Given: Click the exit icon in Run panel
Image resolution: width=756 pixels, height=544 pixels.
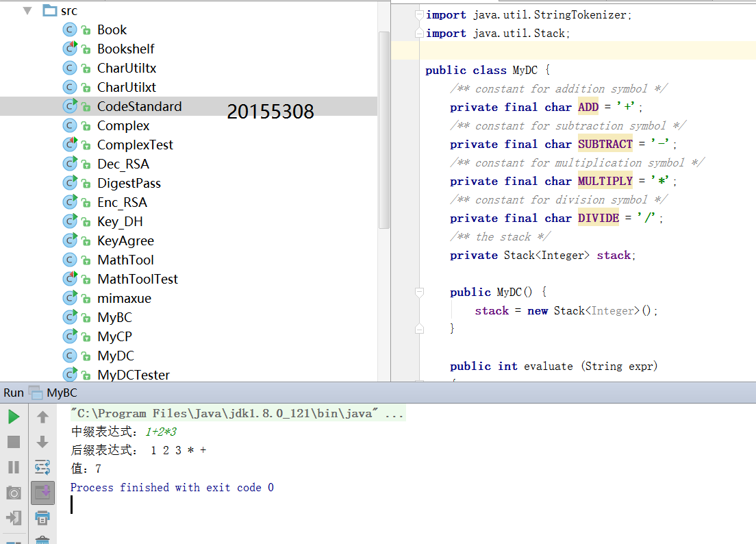Looking at the screenshot, I should pyautogui.click(x=14, y=518).
